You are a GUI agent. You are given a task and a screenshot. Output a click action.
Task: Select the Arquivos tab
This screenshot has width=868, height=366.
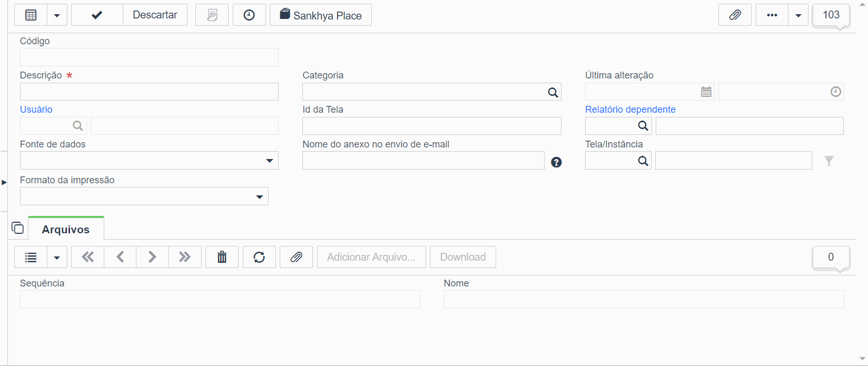click(x=66, y=230)
